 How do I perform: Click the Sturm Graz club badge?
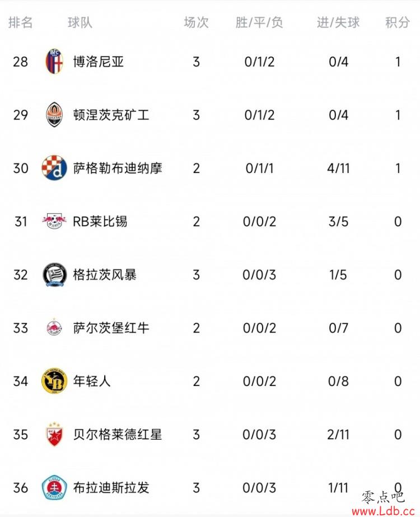[x=54, y=274]
